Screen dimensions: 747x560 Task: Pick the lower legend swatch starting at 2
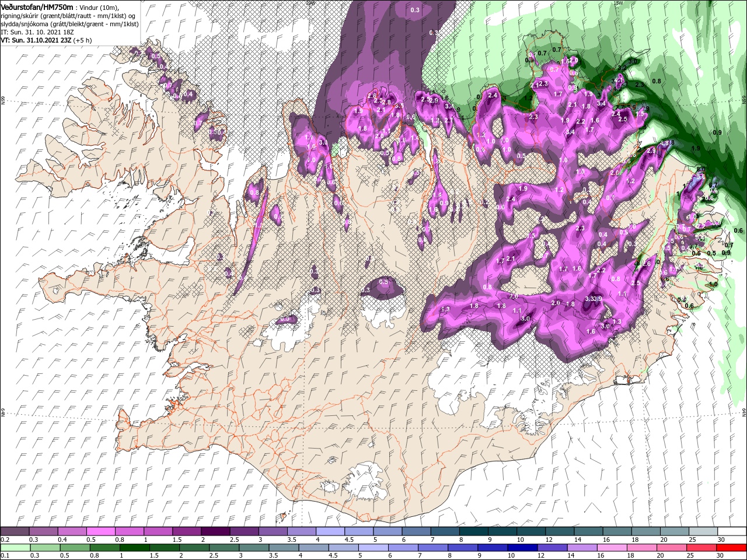pos(194,548)
